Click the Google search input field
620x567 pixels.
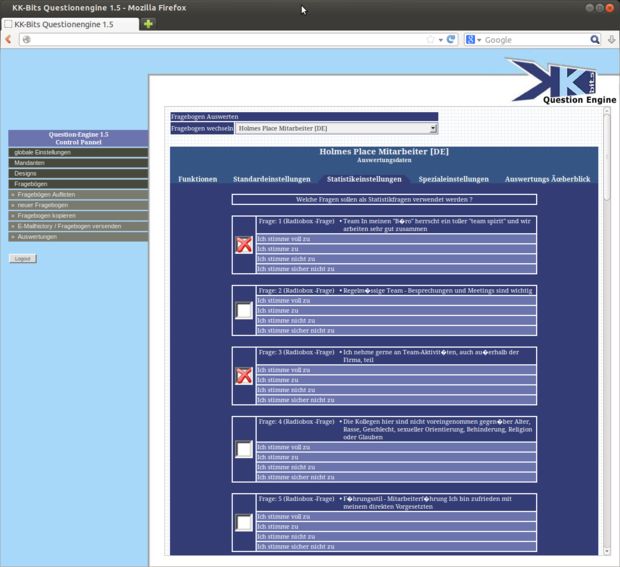coord(536,40)
